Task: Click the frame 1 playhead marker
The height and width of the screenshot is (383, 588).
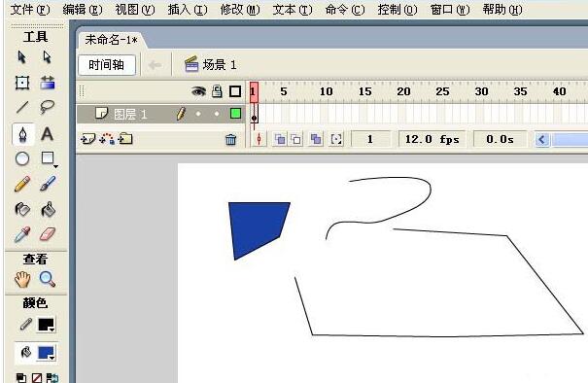Action: click(254, 91)
